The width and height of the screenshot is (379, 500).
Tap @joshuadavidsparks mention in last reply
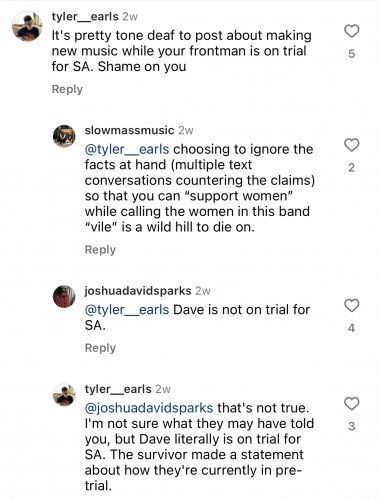149,408
